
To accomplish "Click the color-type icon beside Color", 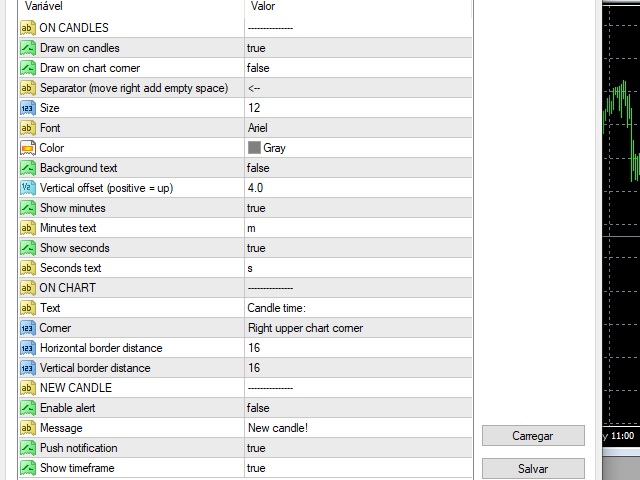I will [28, 148].
